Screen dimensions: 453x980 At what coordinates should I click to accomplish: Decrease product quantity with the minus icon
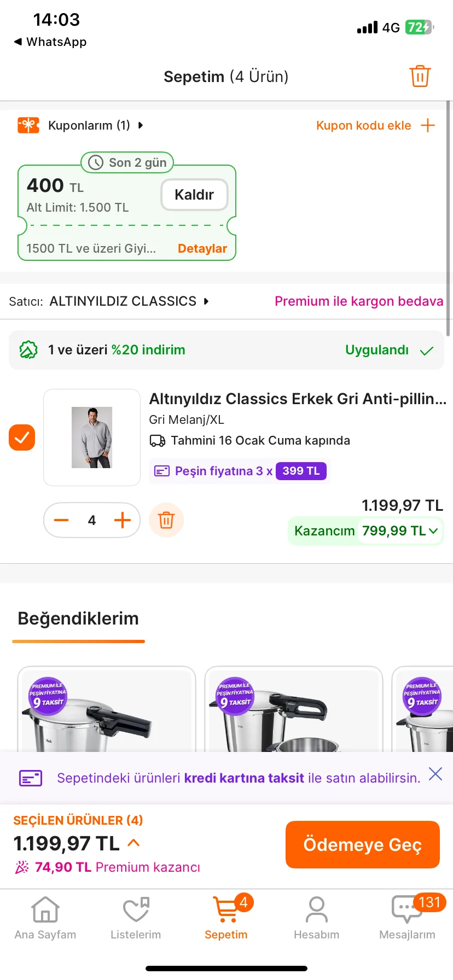coord(62,520)
